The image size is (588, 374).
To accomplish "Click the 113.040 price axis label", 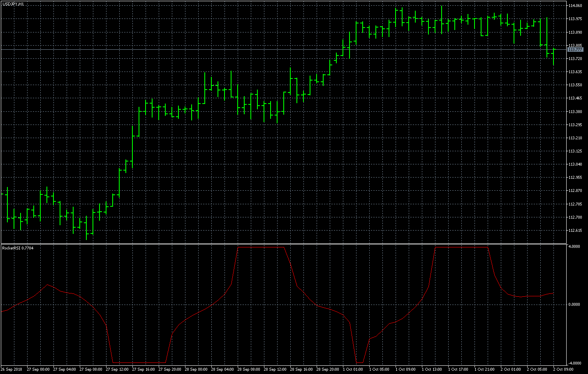I will tap(575, 164).
